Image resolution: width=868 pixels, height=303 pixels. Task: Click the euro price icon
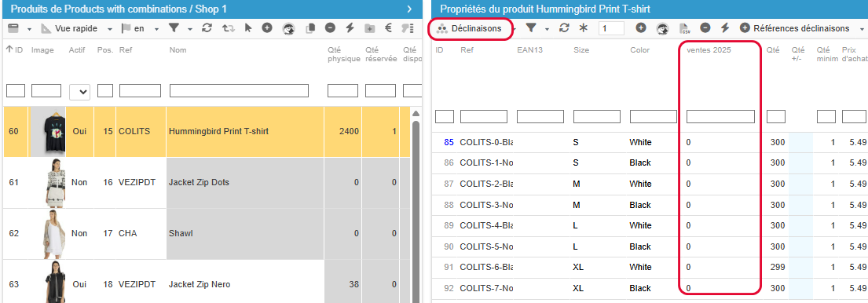click(388, 28)
